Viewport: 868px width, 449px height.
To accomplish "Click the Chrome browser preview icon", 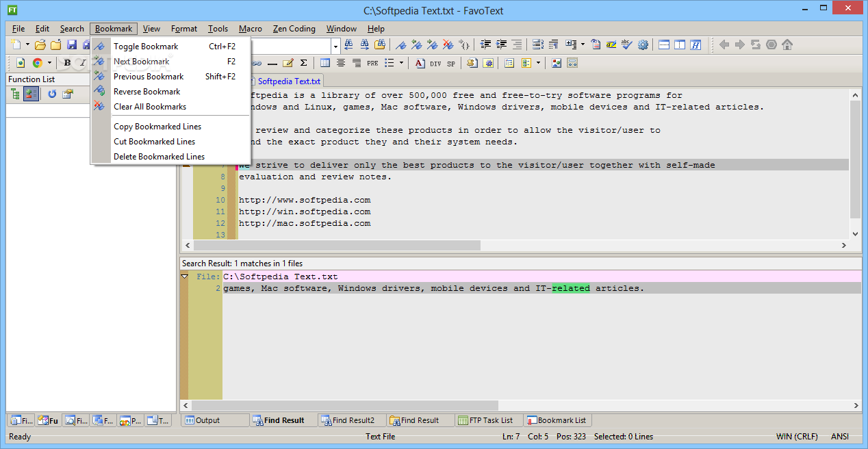I will pos(38,63).
